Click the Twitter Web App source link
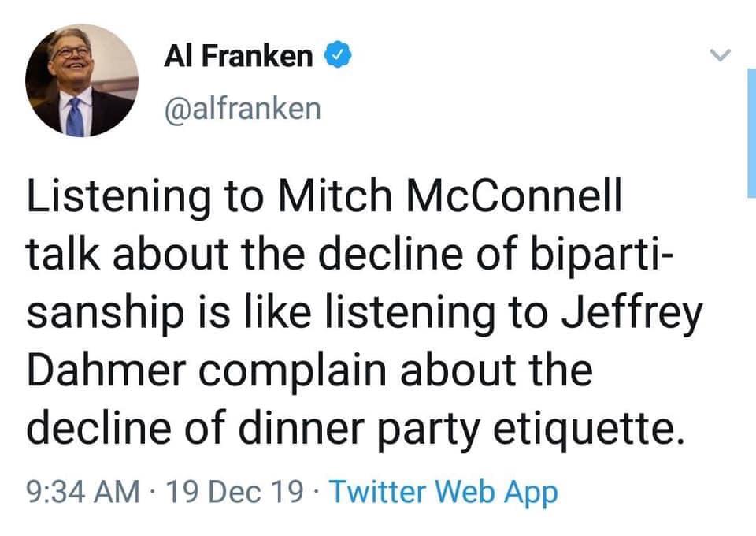Viewport: 756px width, 536px height. pos(443,493)
